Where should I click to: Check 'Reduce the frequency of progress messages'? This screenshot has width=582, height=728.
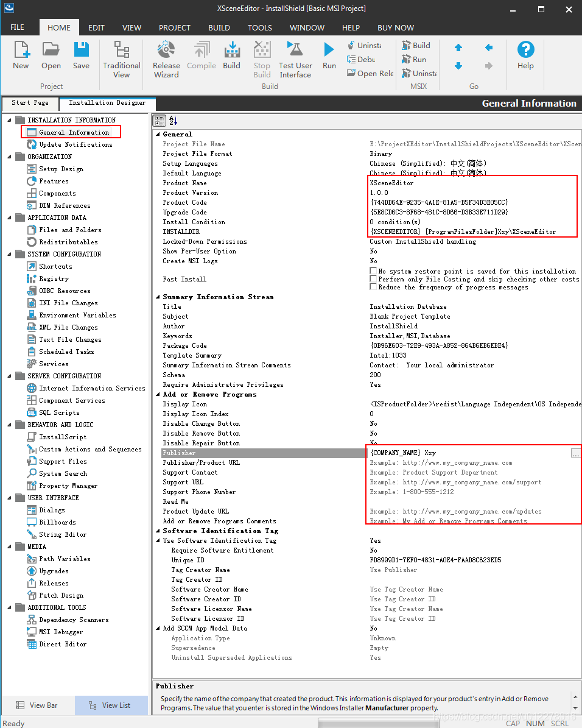click(x=373, y=286)
